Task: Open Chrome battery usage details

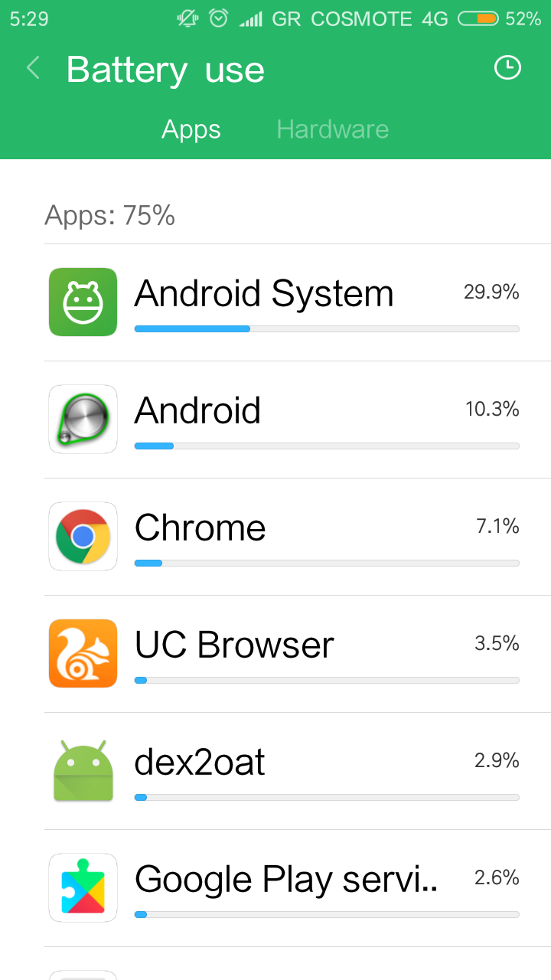Action: (200, 528)
